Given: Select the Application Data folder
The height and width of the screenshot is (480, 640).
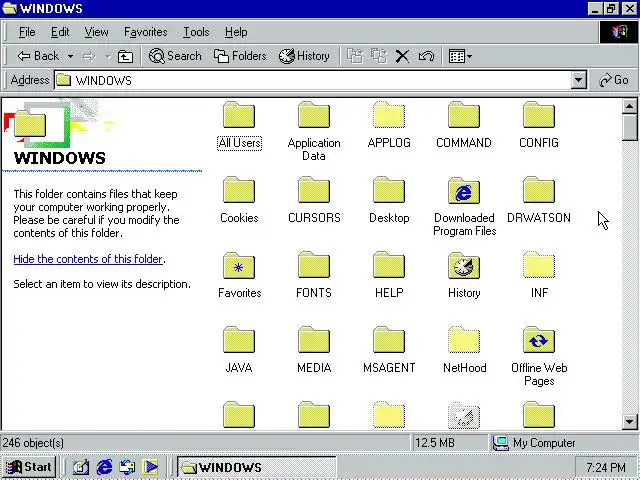Looking at the screenshot, I should tap(314, 131).
